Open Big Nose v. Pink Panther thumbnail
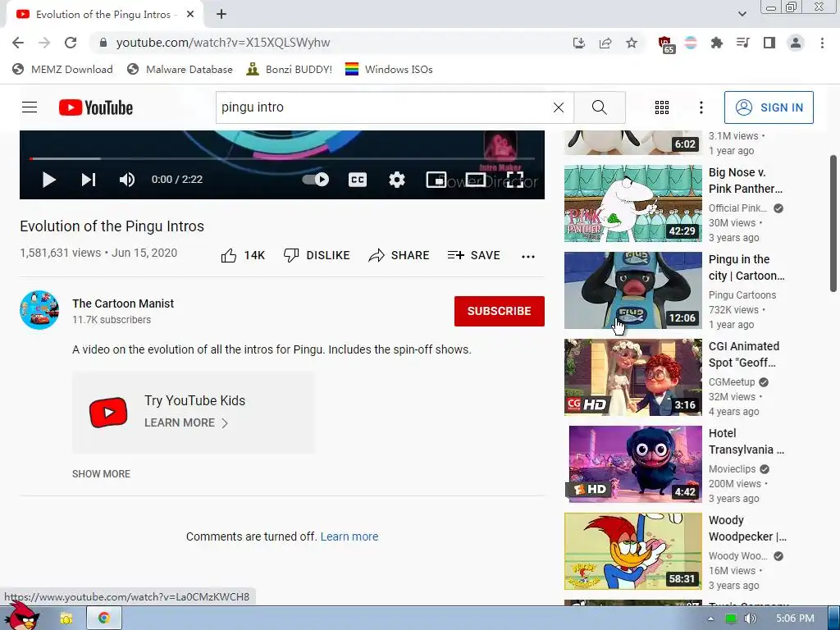This screenshot has width=840, height=630. coord(633,203)
